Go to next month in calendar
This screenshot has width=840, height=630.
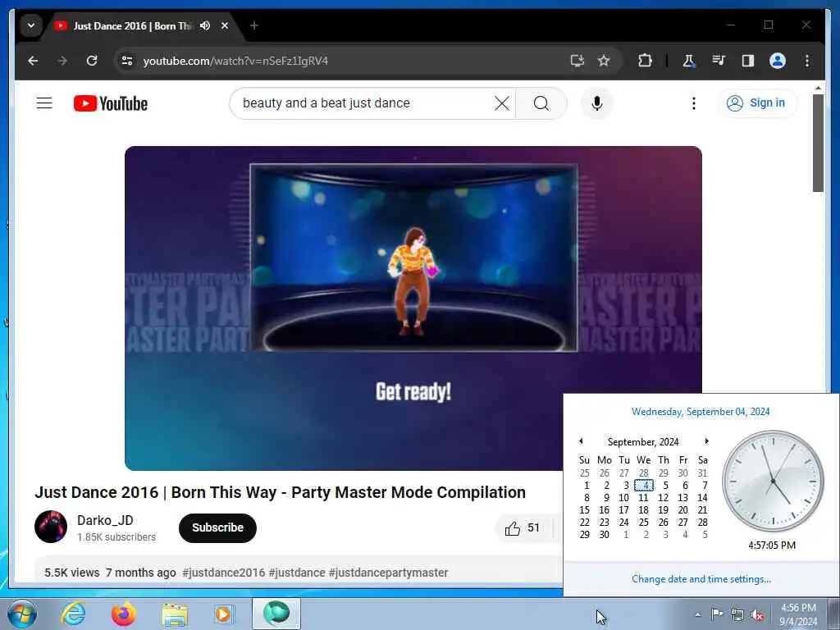(x=706, y=441)
